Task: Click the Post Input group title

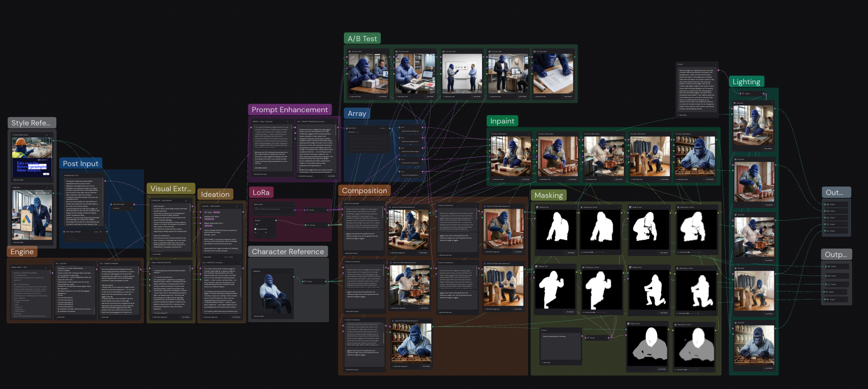Action: click(x=80, y=163)
